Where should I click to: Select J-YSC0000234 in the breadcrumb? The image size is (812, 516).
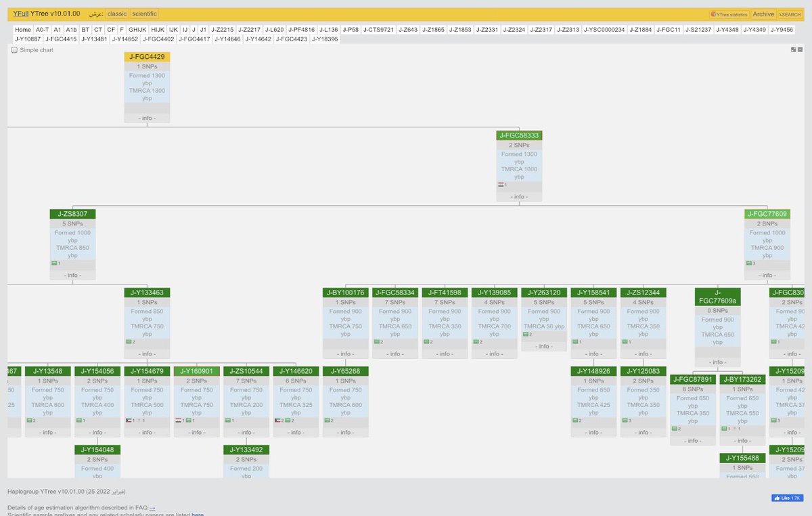604,30
